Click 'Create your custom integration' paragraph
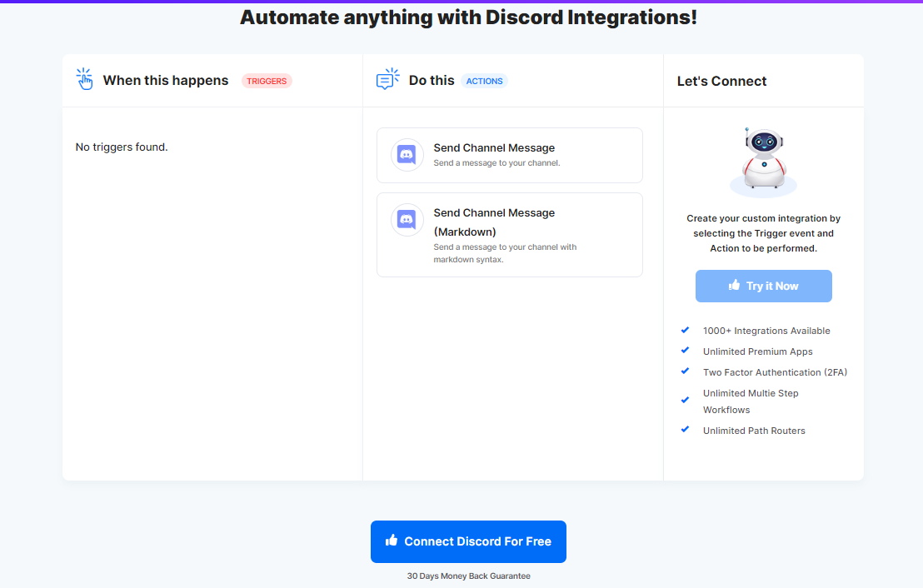 [764, 233]
